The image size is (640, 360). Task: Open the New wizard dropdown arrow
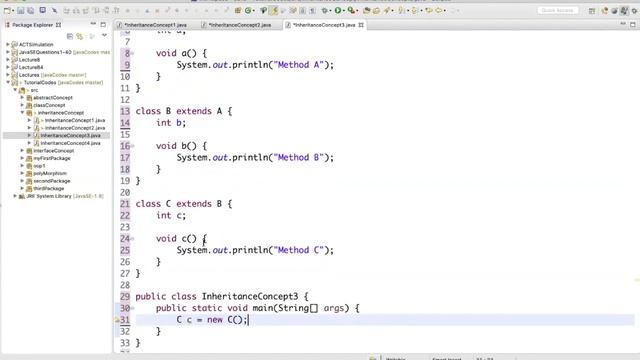pos(13,11)
